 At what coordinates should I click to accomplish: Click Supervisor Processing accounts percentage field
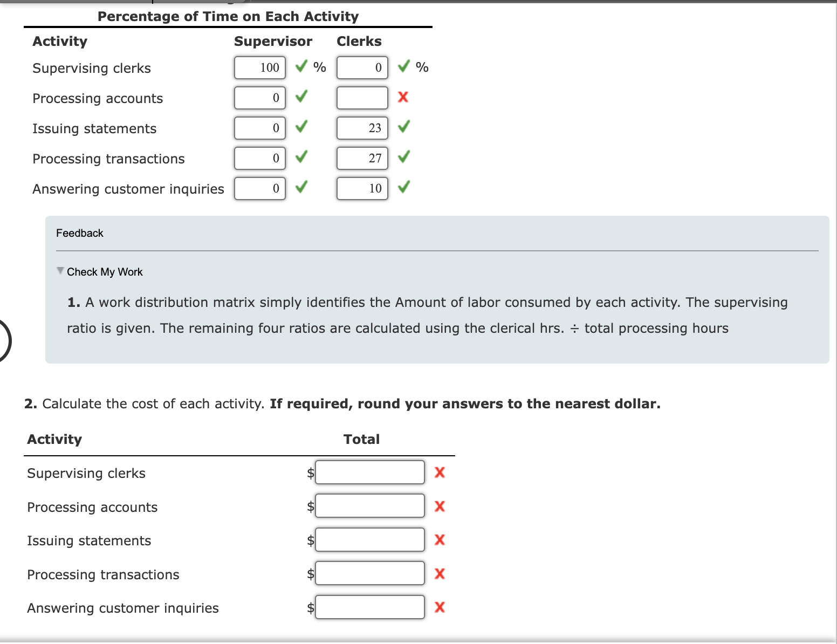tap(260, 98)
